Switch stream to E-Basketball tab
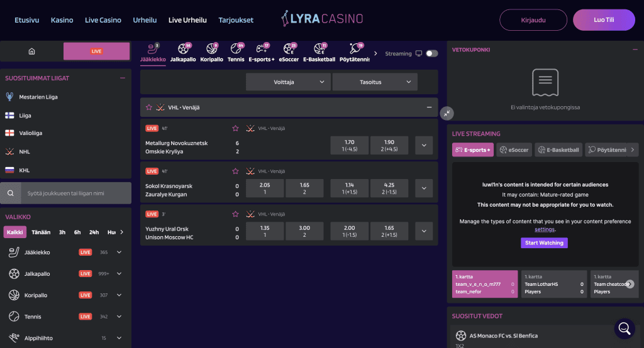This screenshot has height=348, width=644. click(558, 150)
